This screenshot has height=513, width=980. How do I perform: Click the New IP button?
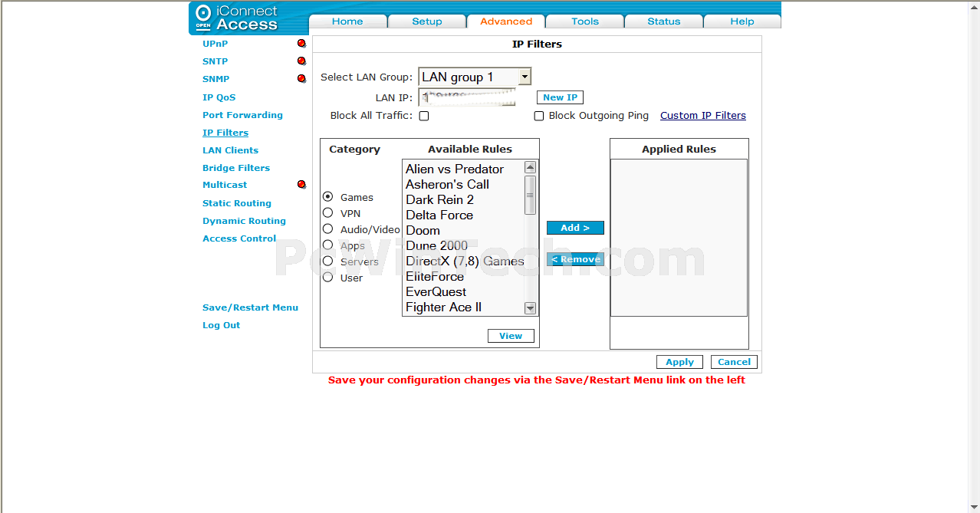[x=560, y=97]
